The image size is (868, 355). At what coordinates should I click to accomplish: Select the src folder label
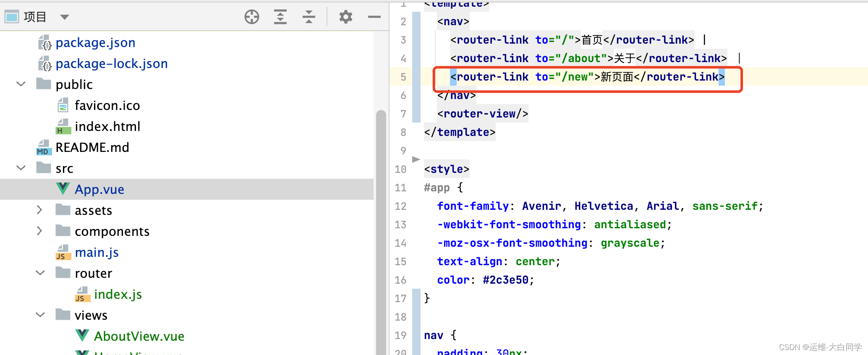[x=64, y=169]
